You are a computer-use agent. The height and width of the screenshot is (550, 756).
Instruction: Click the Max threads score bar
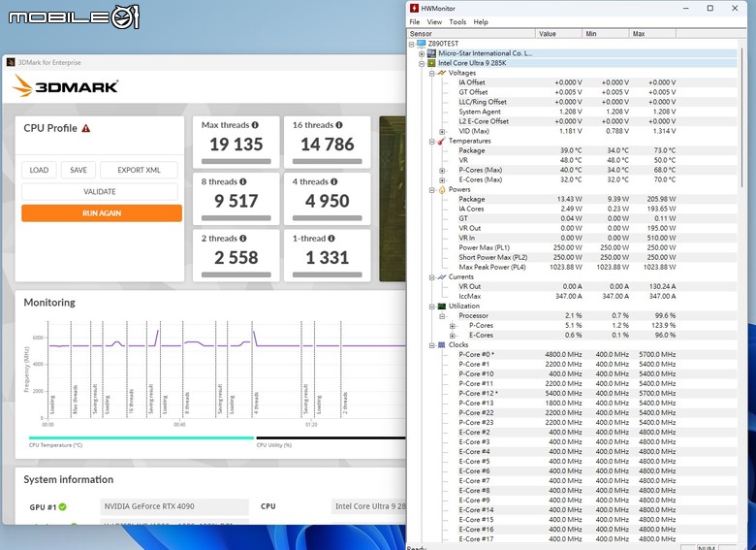coord(236,162)
